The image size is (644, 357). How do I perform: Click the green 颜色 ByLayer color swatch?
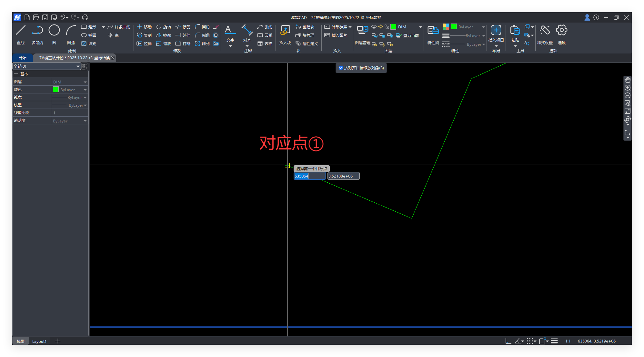(56, 90)
